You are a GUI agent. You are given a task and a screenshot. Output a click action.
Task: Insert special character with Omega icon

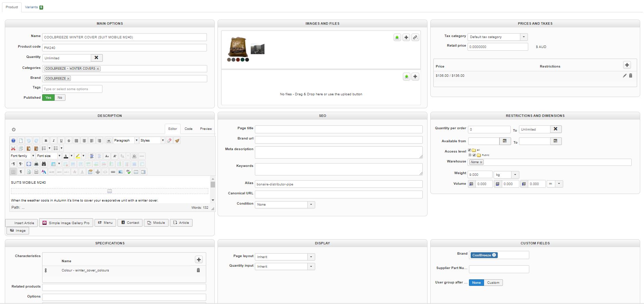point(134,156)
